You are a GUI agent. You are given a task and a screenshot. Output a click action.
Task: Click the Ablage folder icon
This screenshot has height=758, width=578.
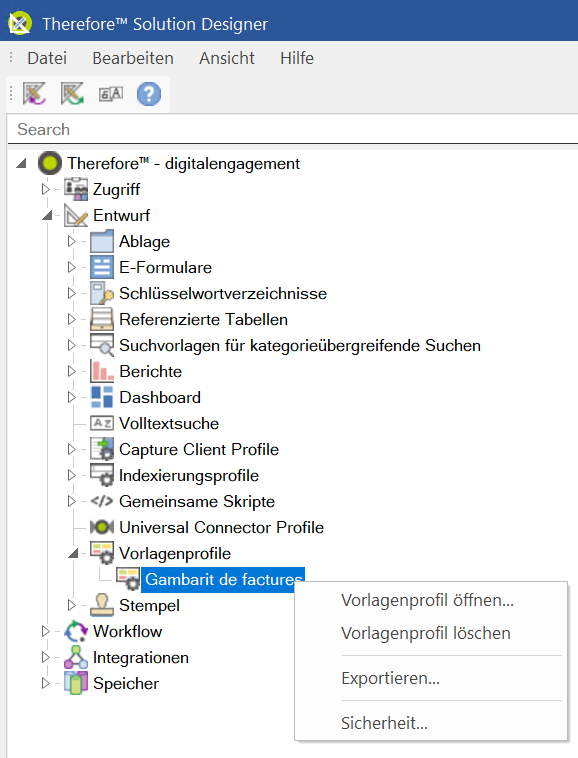click(102, 241)
